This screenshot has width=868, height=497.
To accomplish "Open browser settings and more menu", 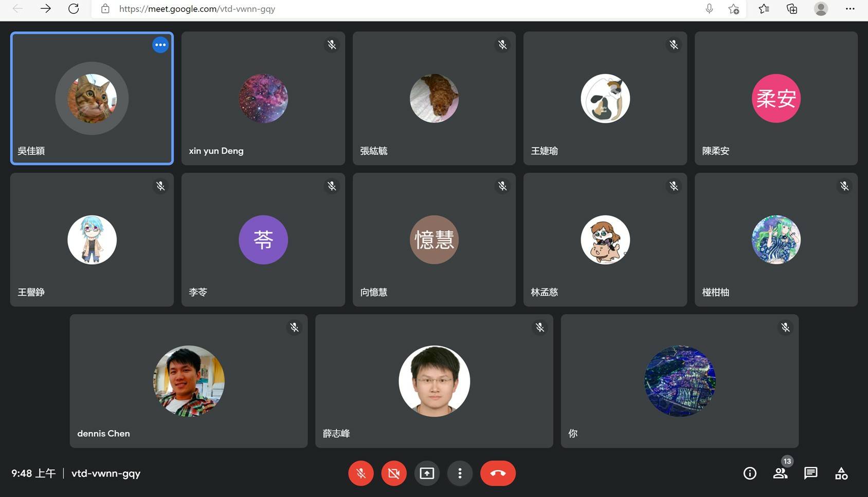I will point(850,9).
